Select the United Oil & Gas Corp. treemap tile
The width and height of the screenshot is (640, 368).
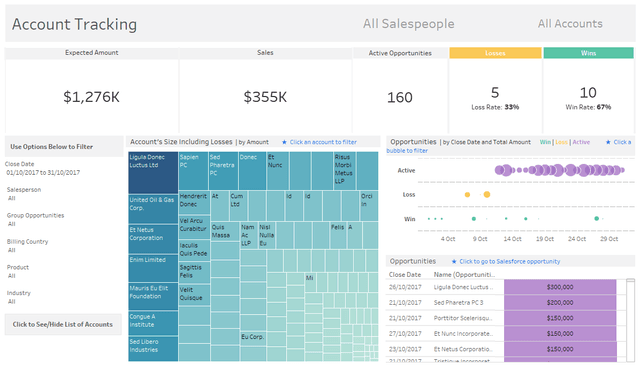point(153,209)
